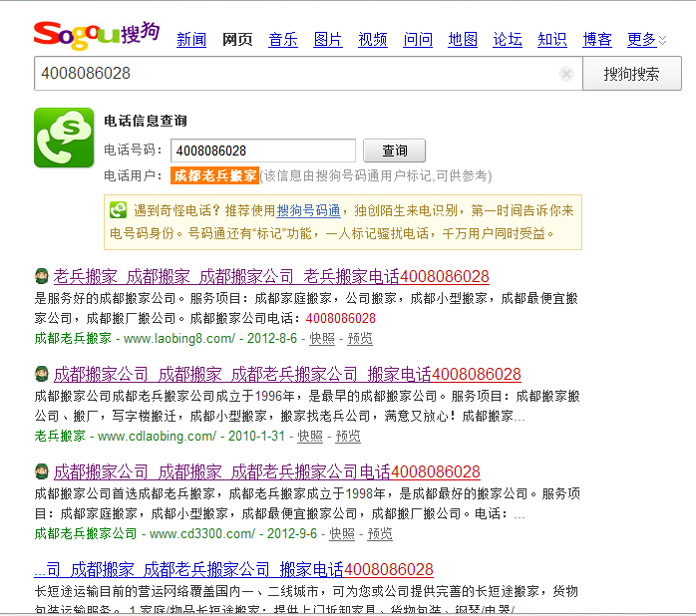
Task: Click the 查询 button
Action: tap(394, 151)
